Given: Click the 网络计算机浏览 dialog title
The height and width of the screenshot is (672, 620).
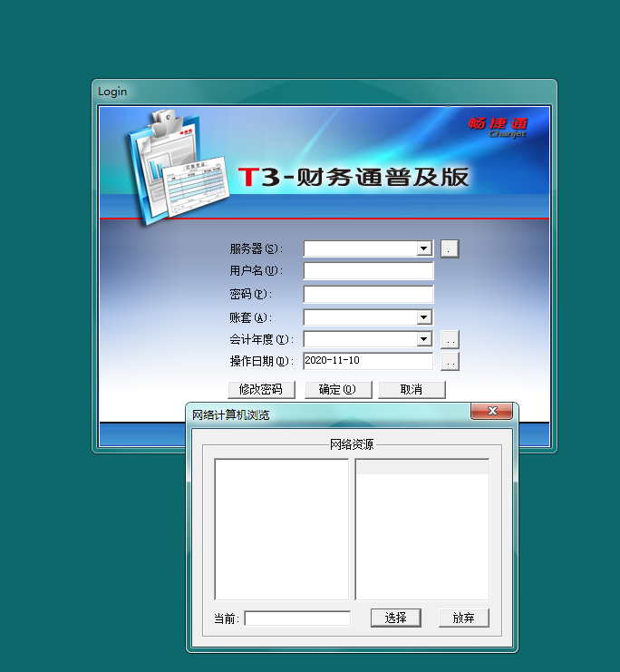Looking at the screenshot, I should (230, 414).
